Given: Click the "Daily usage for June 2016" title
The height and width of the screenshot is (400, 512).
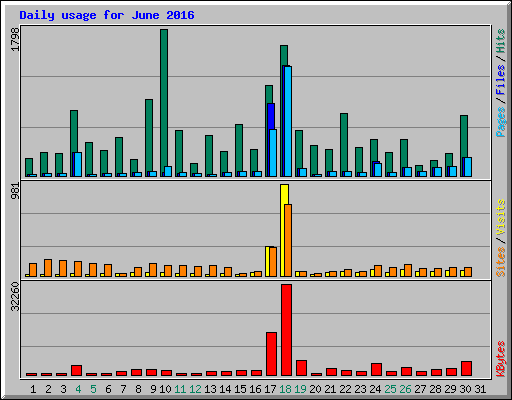Looking at the screenshot, I should [x=107, y=15].
